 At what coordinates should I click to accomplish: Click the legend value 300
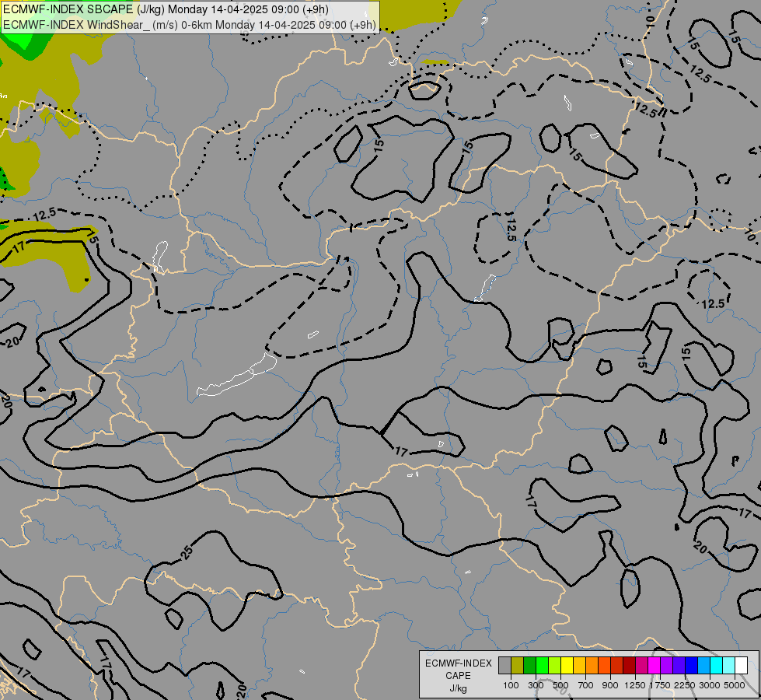(536, 685)
